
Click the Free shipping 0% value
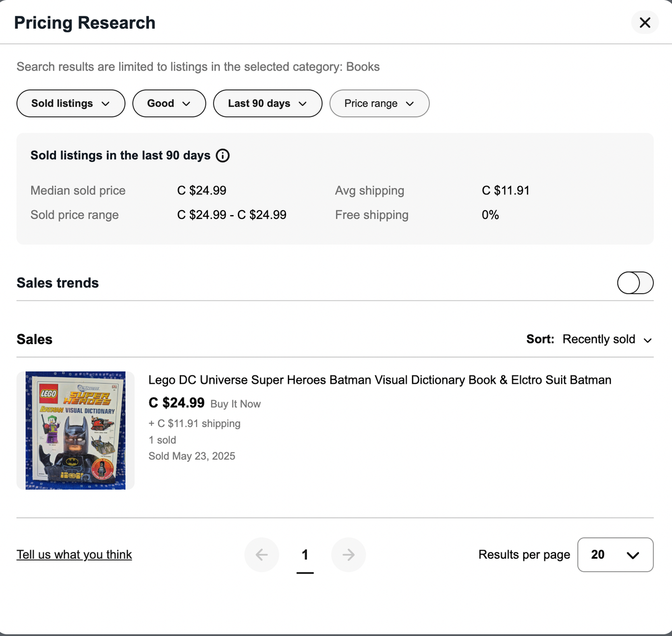[x=491, y=215]
